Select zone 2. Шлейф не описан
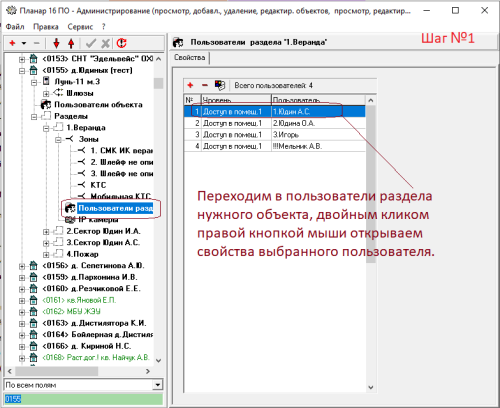 pyautogui.click(x=122, y=162)
